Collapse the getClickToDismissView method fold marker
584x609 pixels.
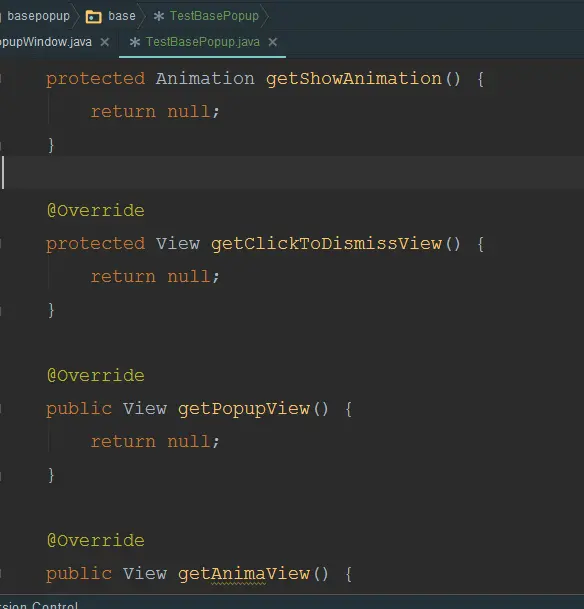tap(1, 244)
